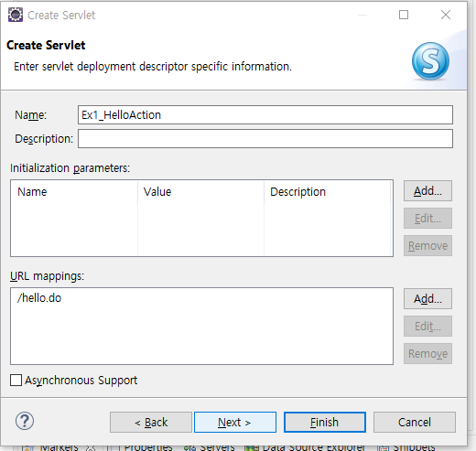The height and width of the screenshot is (451, 476).
Task: Go to the previous page with Back
Action: coord(151,423)
